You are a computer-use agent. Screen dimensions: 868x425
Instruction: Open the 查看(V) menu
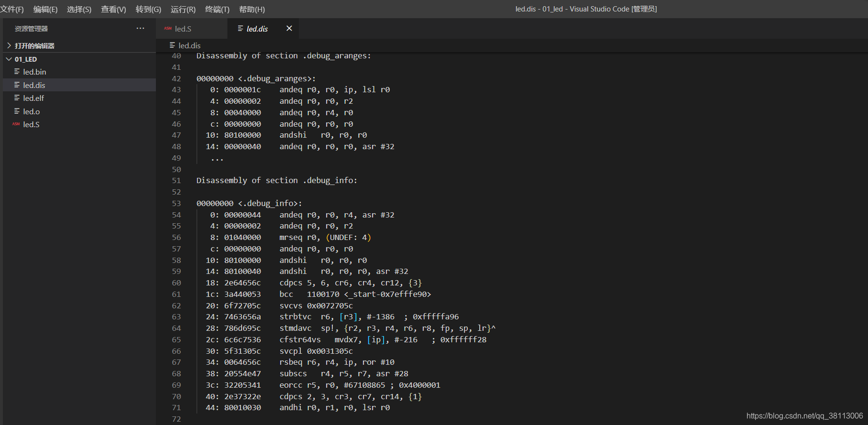coord(113,10)
